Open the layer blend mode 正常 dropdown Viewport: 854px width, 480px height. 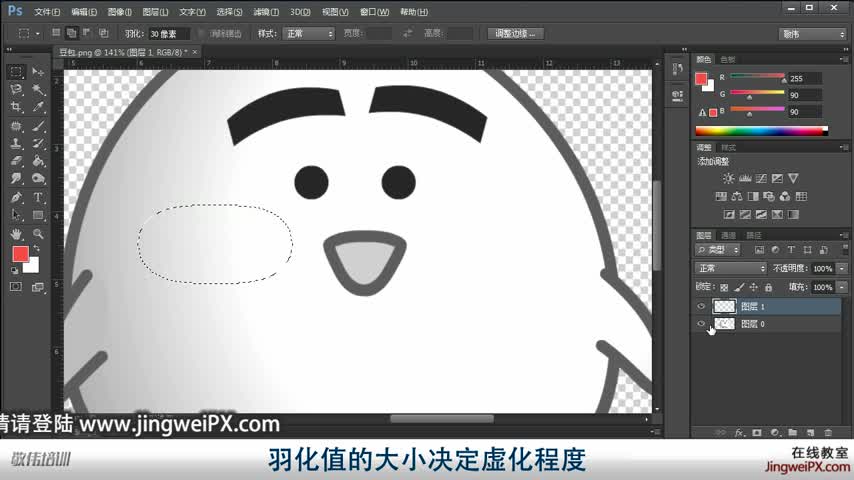731,269
